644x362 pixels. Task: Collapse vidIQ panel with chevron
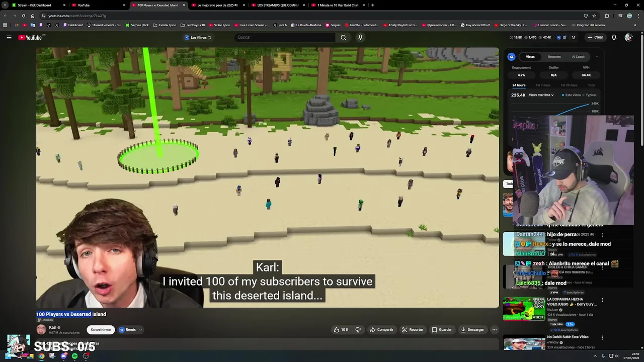pyautogui.click(x=597, y=57)
